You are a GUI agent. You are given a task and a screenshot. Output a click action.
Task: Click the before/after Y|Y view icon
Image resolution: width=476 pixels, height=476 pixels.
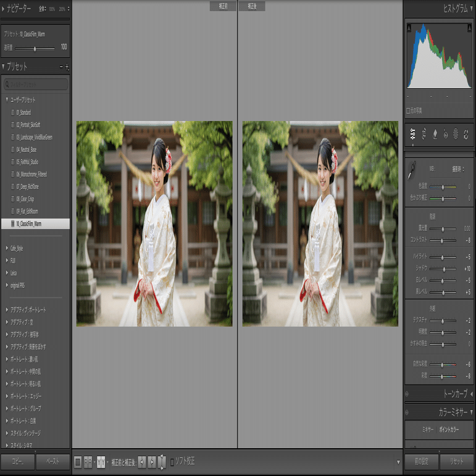[101, 462]
